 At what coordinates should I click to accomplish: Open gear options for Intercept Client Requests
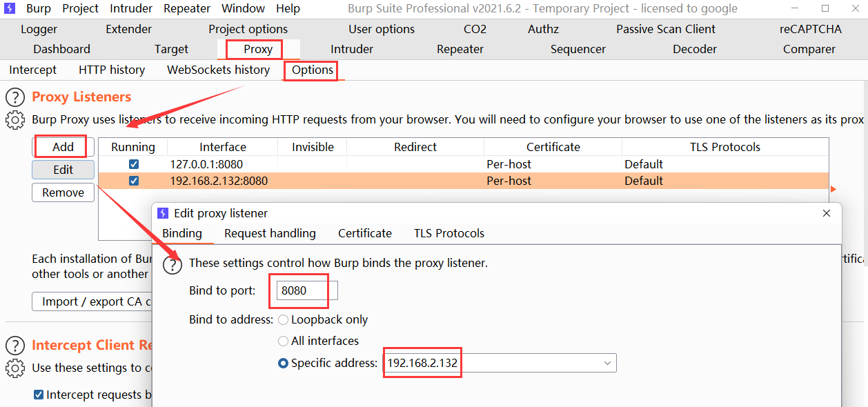pyautogui.click(x=15, y=368)
